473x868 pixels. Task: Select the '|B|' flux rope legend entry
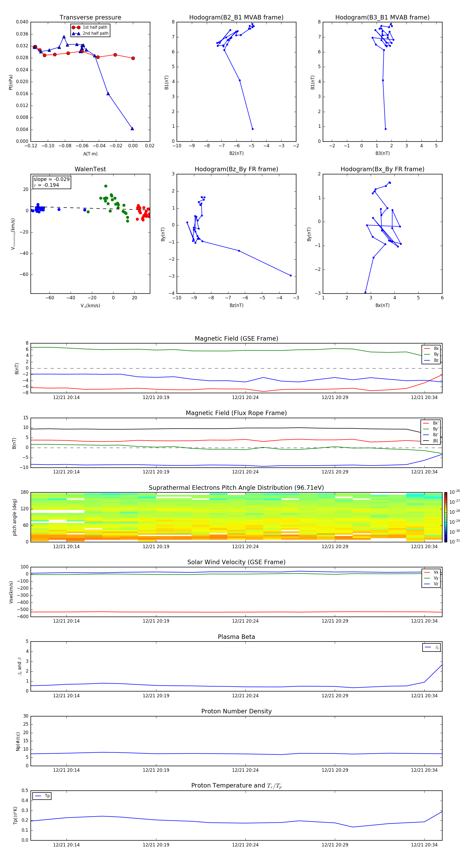pyautogui.click(x=431, y=441)
